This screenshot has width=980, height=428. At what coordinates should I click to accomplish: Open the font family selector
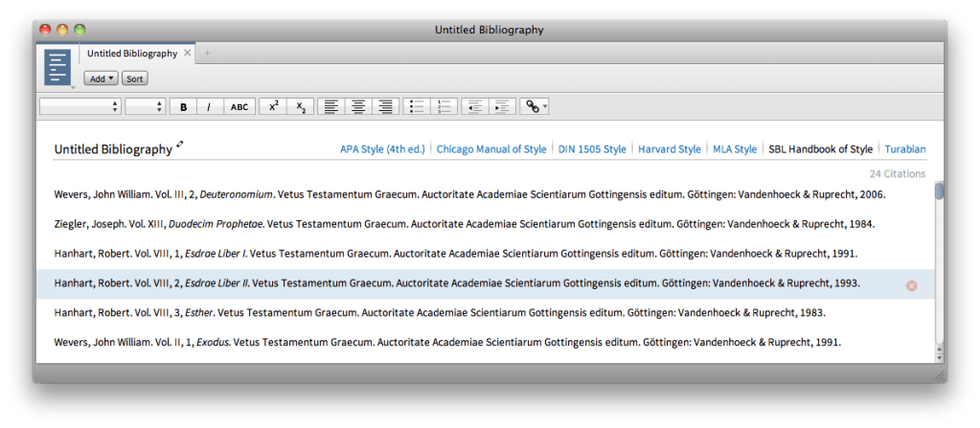click(x=80, y=107)
